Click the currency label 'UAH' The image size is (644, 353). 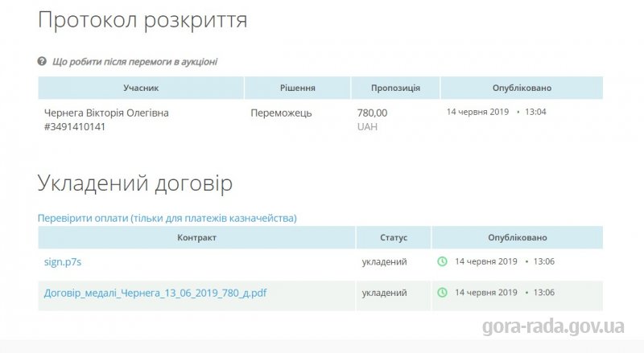367,127
